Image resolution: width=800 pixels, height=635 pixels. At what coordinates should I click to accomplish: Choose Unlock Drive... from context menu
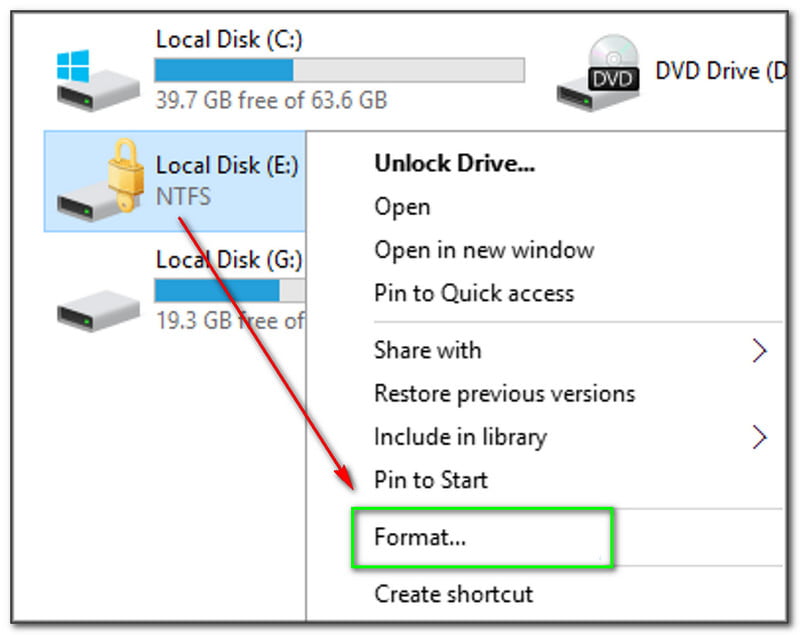pos(454,164)
